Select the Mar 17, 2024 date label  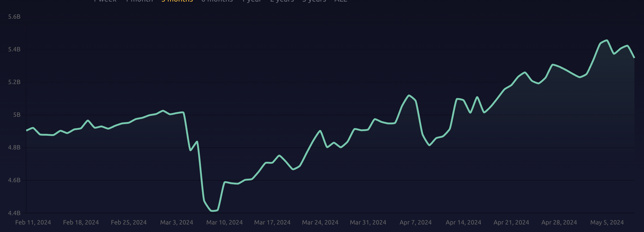(x=272, y=223)
